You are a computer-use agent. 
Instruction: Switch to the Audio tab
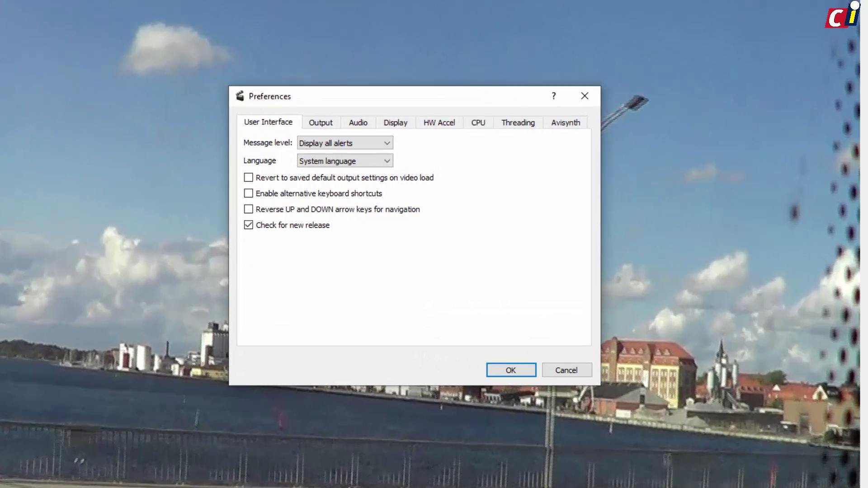tap(358, 122)
